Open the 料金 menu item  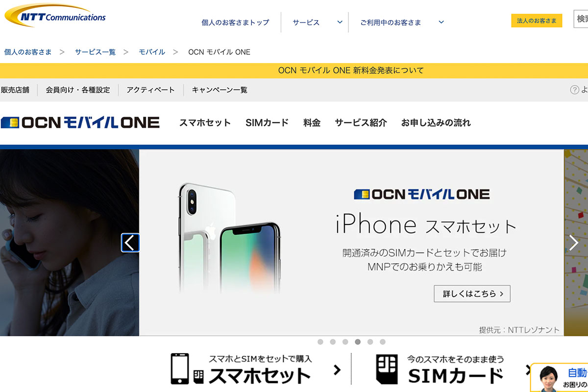coord(312,123)
